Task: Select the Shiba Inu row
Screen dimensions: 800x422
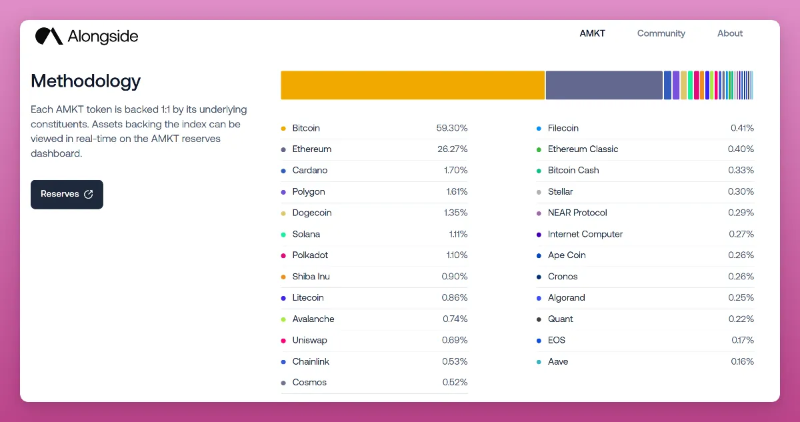Action: (x=374, y=276)
